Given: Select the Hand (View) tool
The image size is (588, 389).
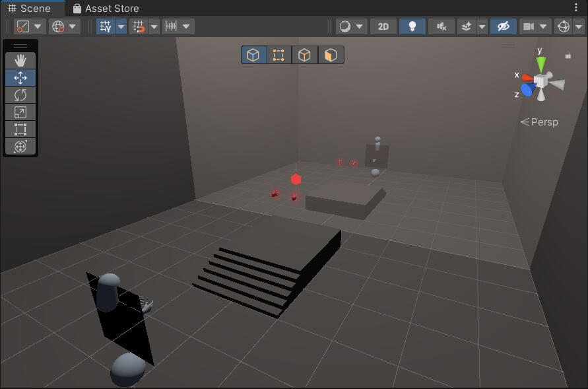Looking at the screenshot, I should [20, 60].
